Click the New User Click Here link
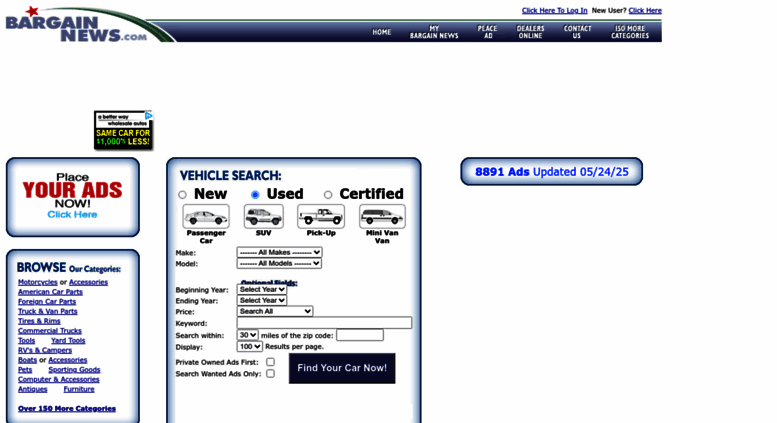This screenshot has height=423, width=777. point(645,10)
